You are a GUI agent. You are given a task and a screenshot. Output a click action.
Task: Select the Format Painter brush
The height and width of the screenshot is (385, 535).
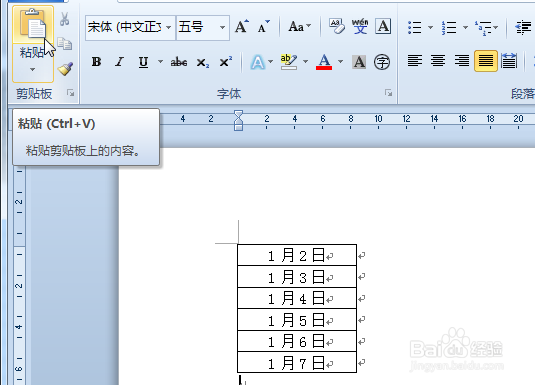65,69
